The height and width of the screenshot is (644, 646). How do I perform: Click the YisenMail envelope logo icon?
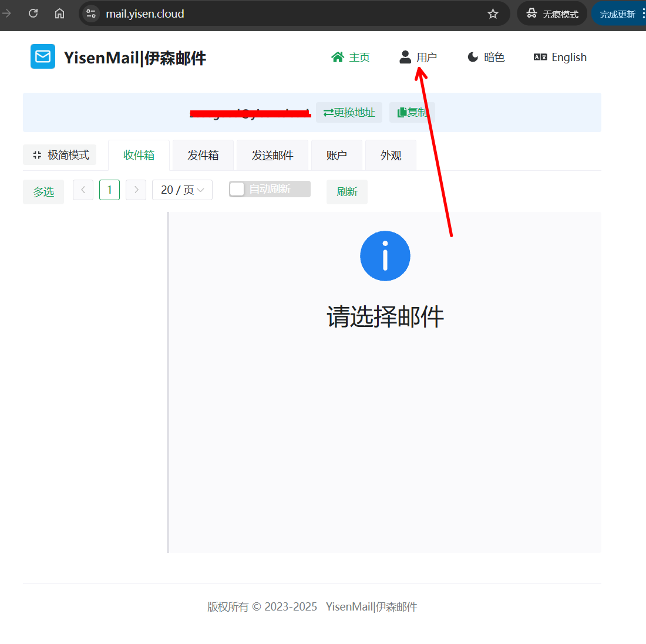click(x=42, y=56)
